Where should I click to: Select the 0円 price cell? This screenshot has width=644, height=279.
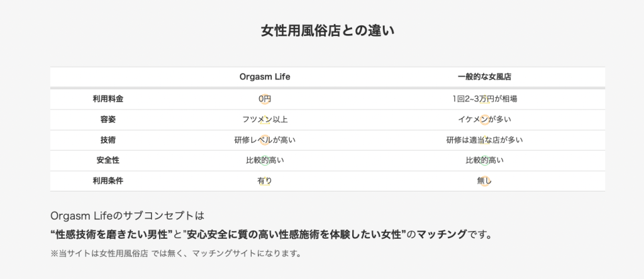click(265, 99)
